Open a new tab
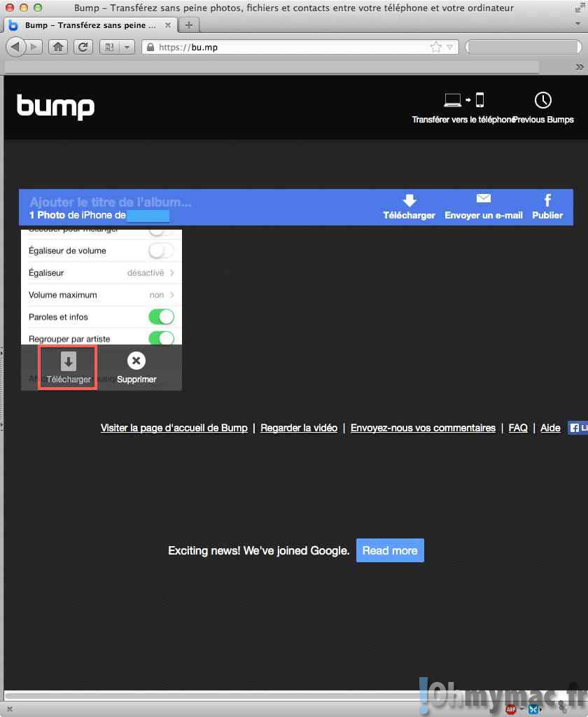This screenshot has width=588, height=717. point(189,25)
